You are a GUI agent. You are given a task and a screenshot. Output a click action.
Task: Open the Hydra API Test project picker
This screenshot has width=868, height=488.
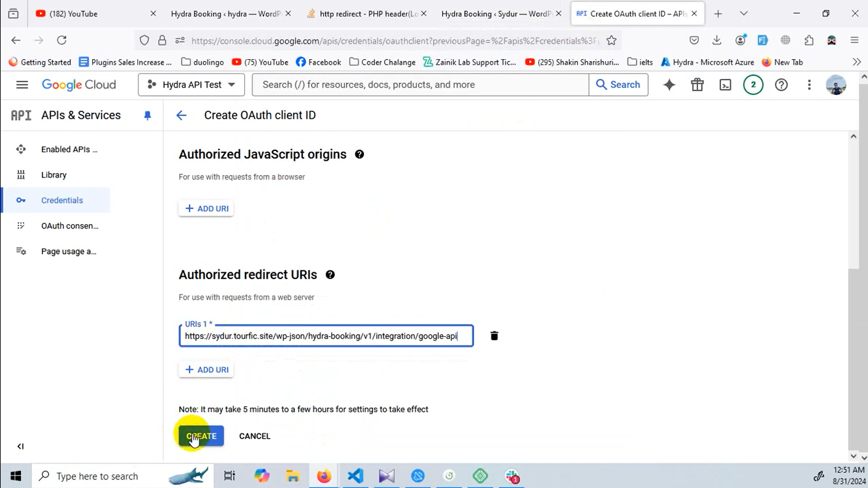point(191,85)
